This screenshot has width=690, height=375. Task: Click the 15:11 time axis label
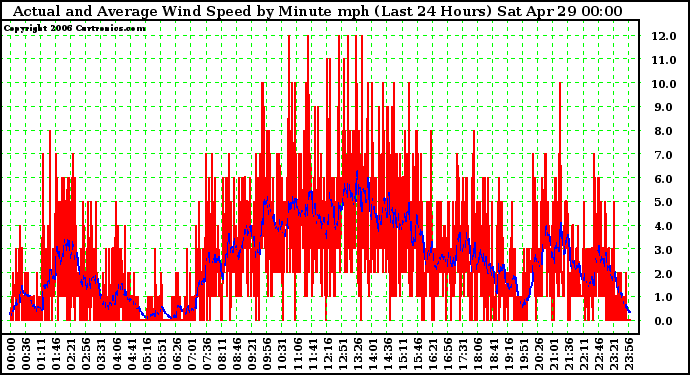point(402,354)
